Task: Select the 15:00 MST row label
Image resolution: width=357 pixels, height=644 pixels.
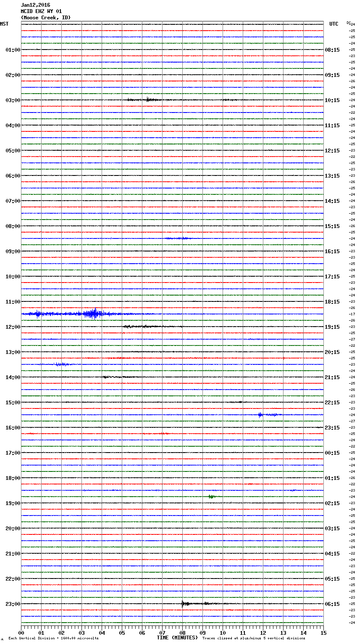Action: 13,403
